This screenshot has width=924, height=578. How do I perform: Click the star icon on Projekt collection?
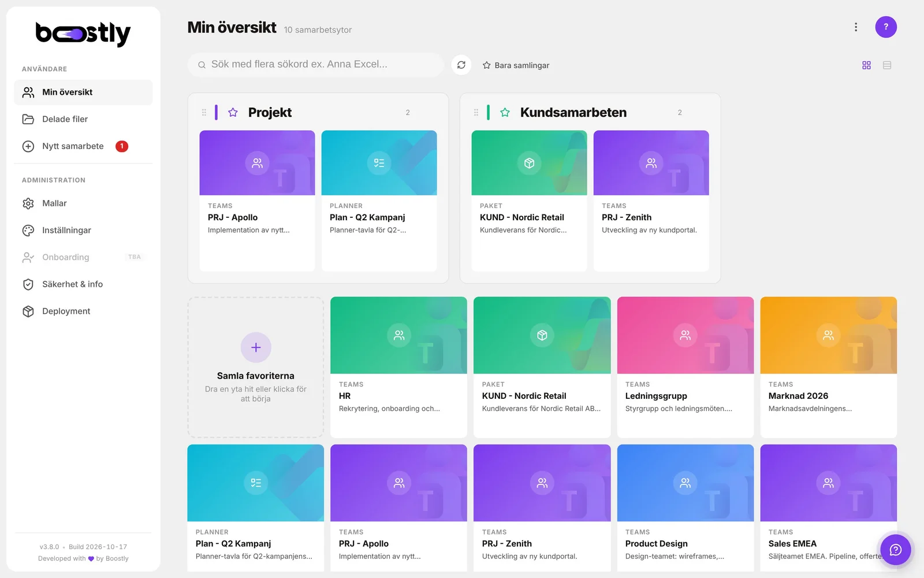233,113
